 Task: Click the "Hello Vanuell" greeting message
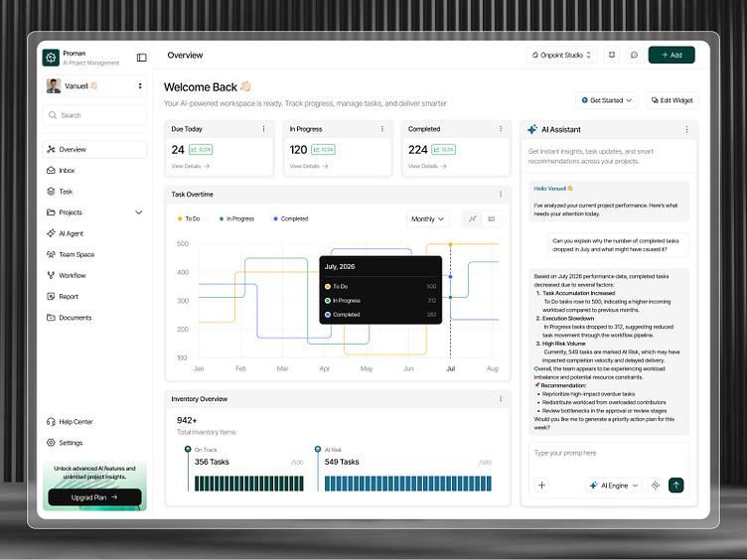click(x=553, y=189)
